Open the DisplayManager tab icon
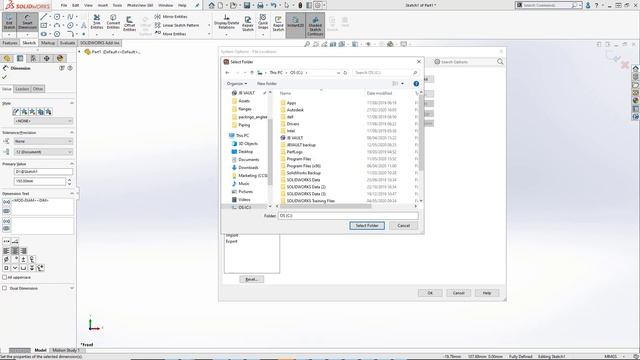The width and height of the screenshot is (640, 360). coord(60,58)
